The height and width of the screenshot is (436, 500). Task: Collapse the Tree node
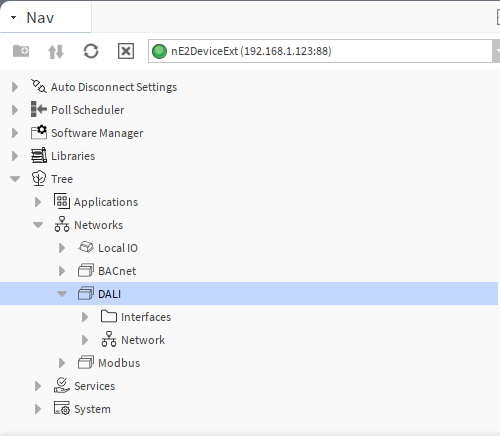click(x=15, y=179)
